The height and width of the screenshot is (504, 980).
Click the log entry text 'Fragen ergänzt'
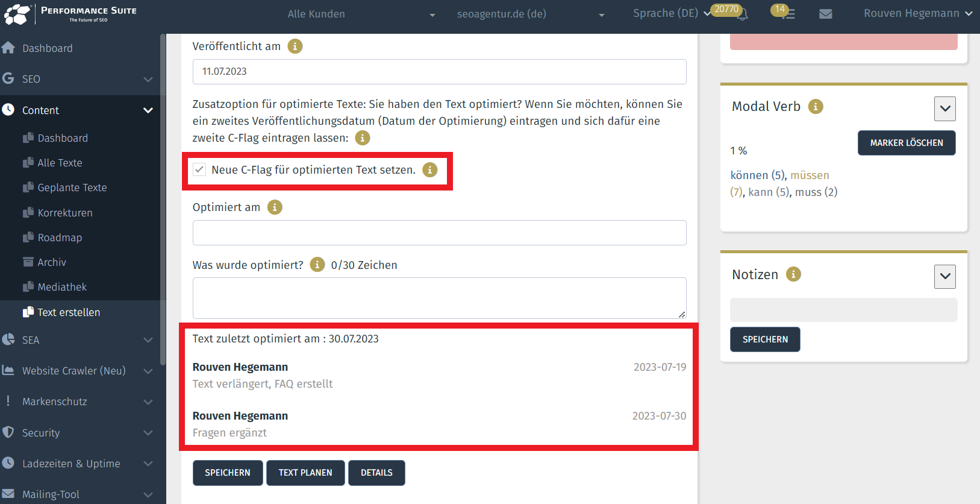pos(229,433)
